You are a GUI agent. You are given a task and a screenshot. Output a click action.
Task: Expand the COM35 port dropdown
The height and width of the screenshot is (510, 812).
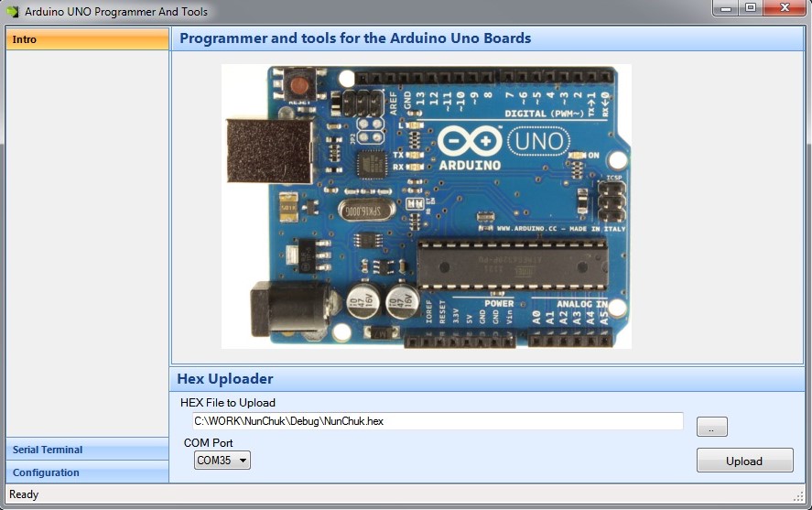point(222,460)
